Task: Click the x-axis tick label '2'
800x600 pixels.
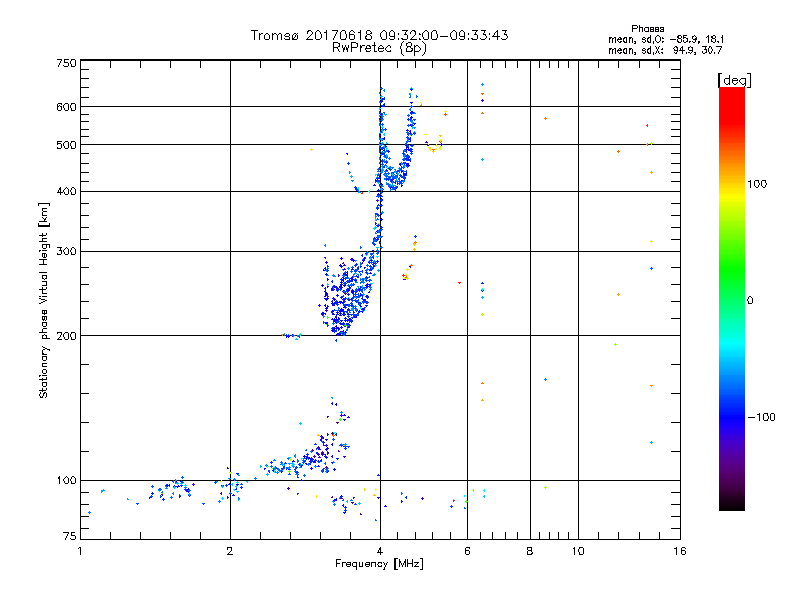Action: 230,551
